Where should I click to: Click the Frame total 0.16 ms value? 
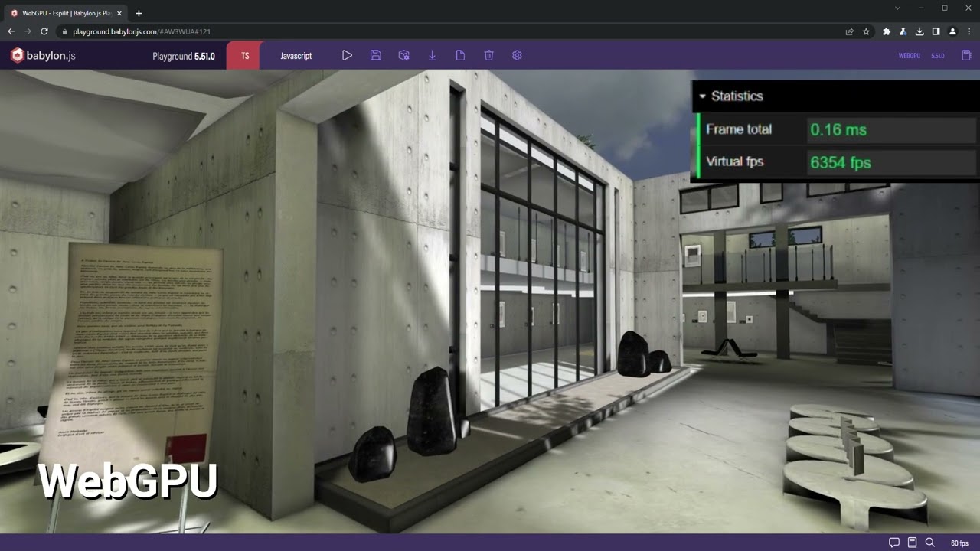[x=838, y=129]
